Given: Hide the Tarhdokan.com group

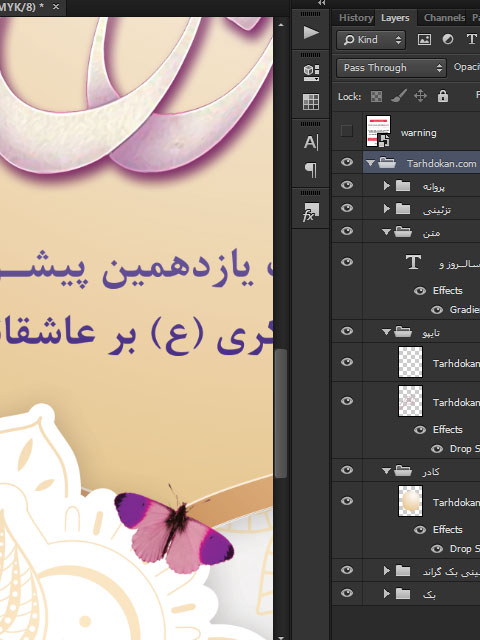Looking at the screenshot, I should pos(347,162).
